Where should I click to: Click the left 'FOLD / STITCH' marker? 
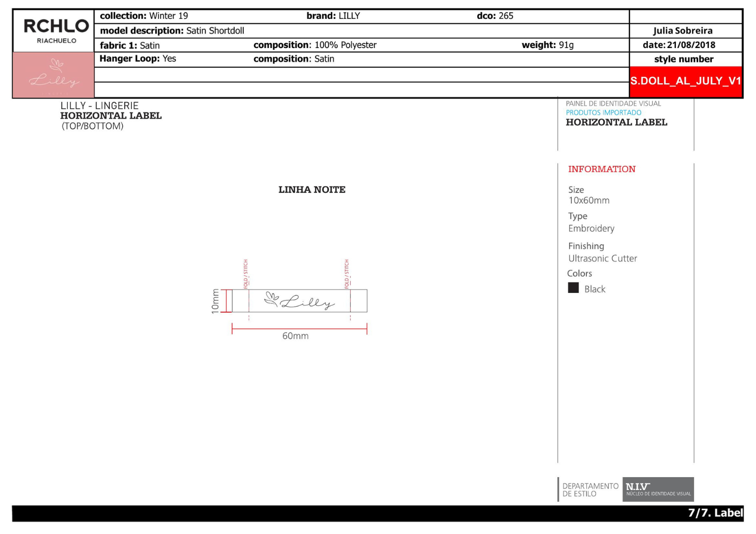tap(246, 274)
